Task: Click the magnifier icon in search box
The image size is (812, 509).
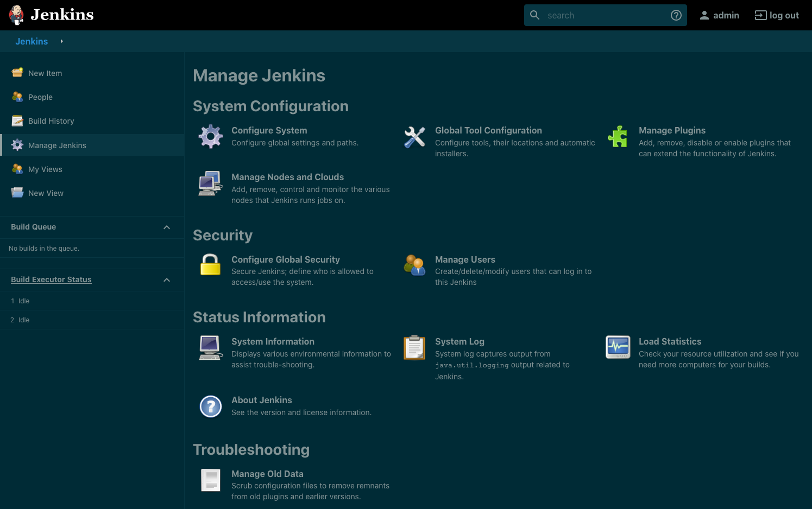Action: tap(534, 15)
